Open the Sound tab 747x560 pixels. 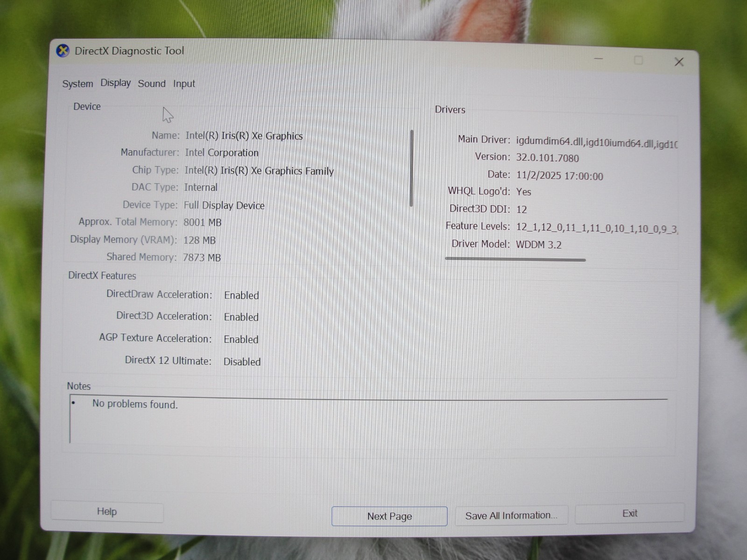[x=152, y=84]
